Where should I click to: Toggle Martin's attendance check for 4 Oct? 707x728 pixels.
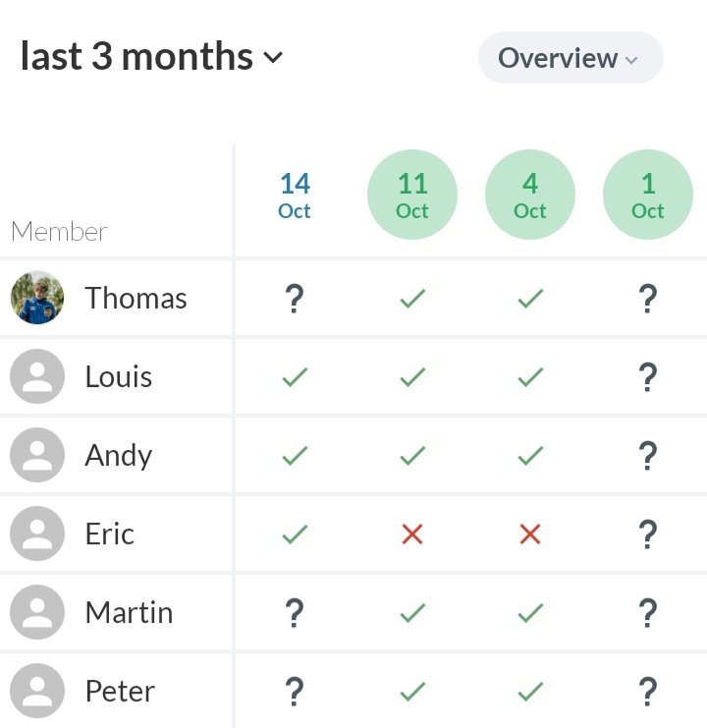tap(530, 613)
